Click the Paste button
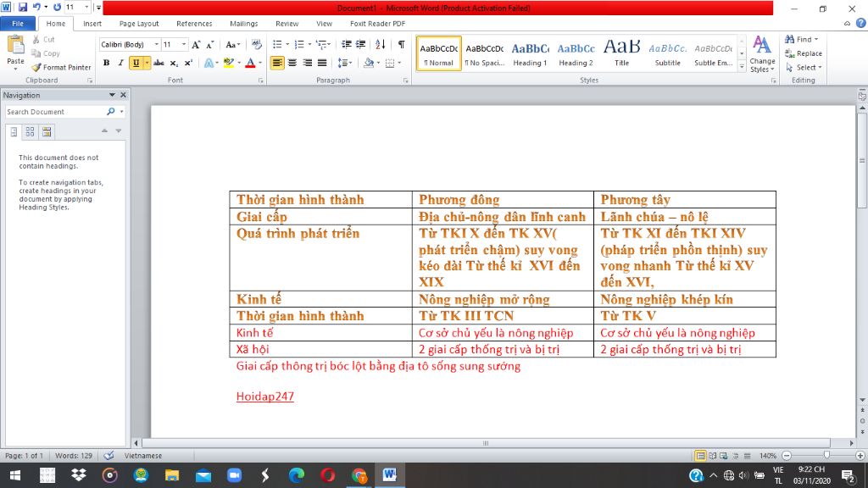868x488 pixels. tap(15, 51)
